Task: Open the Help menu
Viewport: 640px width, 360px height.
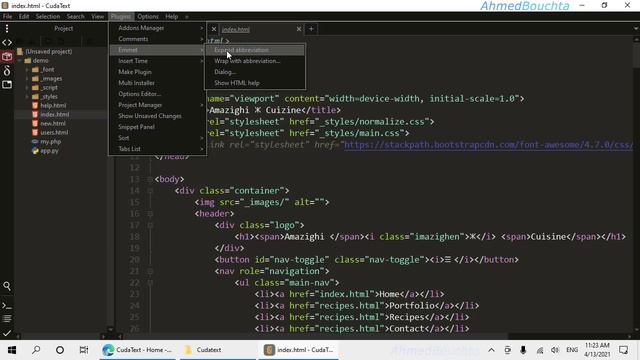Action: (171, 17)
